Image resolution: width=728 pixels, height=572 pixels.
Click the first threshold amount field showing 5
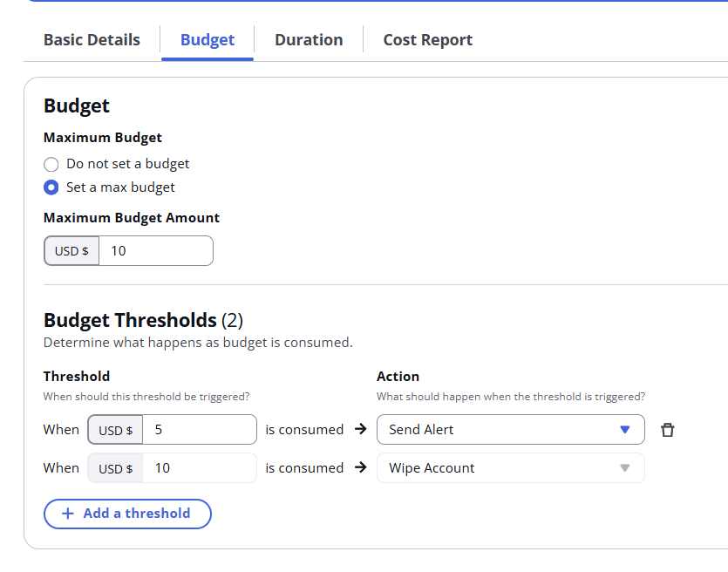199,430
